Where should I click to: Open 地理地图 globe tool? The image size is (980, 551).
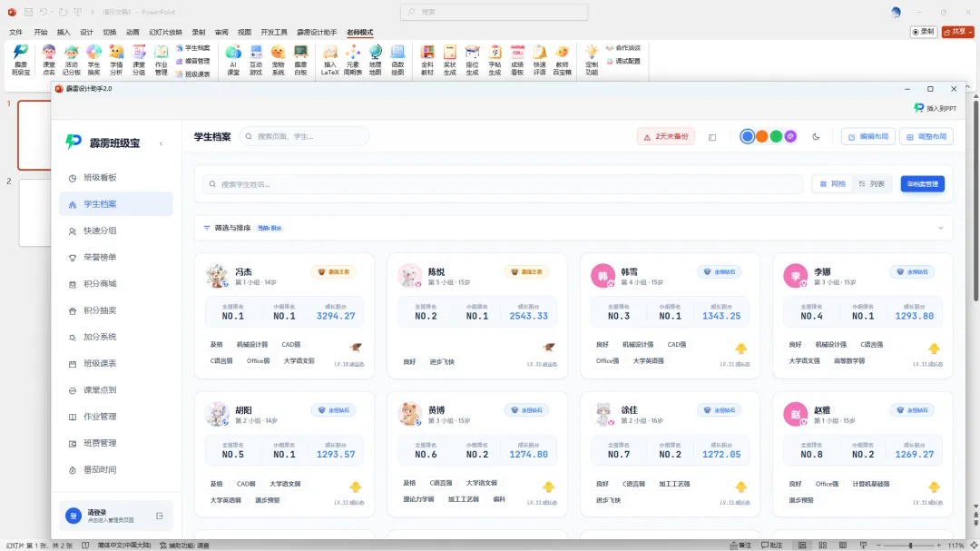[375, 60]
